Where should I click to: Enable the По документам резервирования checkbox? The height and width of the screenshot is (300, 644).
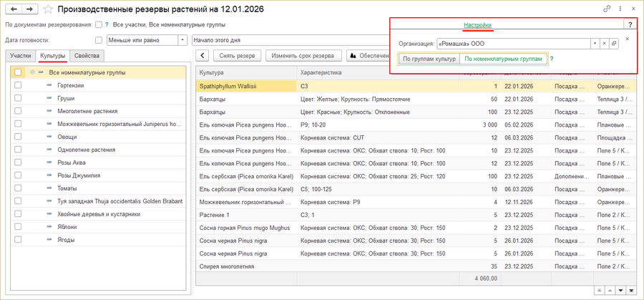click(99, 24)
